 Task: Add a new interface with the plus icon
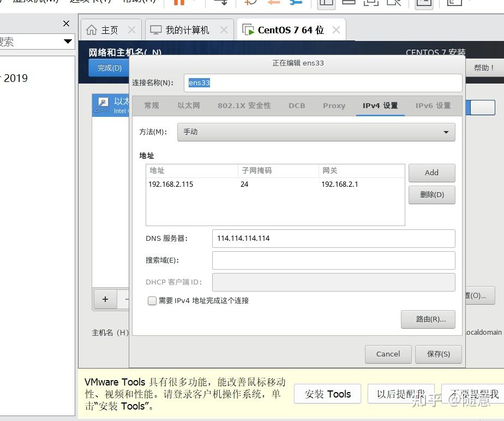[105, 299]
